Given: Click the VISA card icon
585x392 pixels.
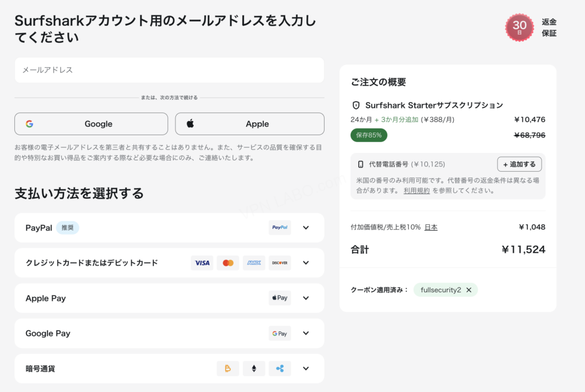Looking at the screenshot, I should click(202, 262).
